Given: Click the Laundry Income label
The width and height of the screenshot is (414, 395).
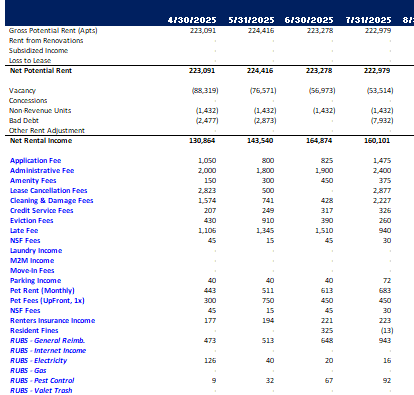Looking at the screenshot, I should (x=36, y=251).
